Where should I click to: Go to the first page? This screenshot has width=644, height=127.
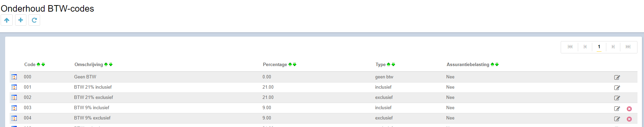pos(570,47)
